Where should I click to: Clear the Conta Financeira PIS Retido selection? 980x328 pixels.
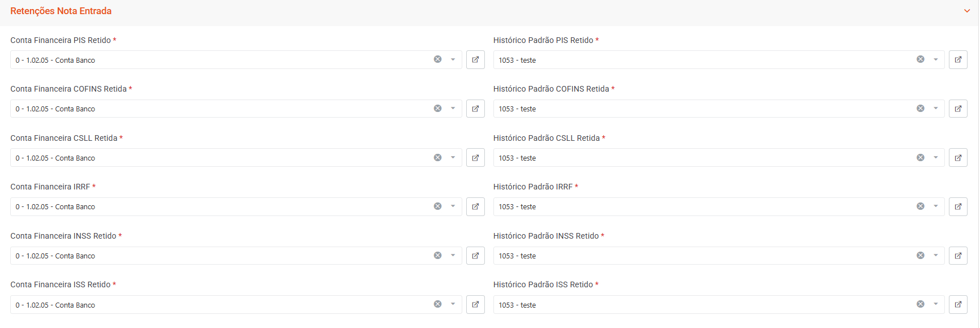tap(437, 59)
